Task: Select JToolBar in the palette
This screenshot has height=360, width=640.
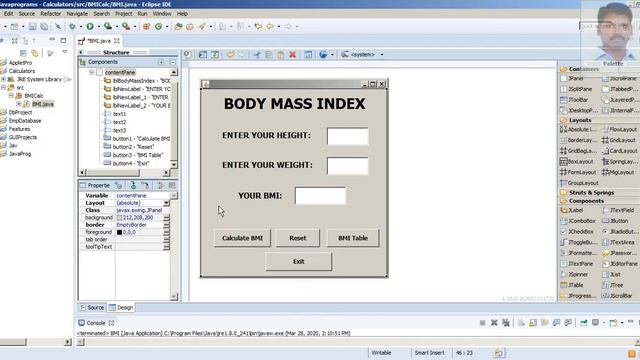Action: (574, 100)
